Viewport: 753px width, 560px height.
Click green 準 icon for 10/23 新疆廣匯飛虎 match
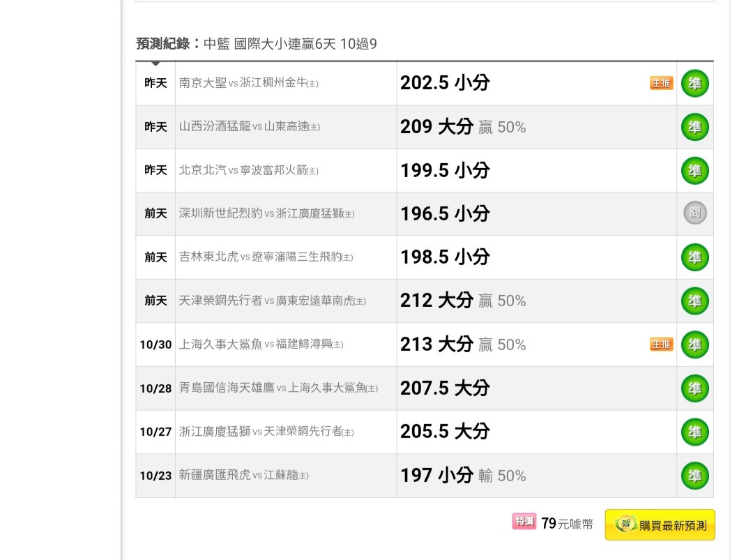(695, 476)
